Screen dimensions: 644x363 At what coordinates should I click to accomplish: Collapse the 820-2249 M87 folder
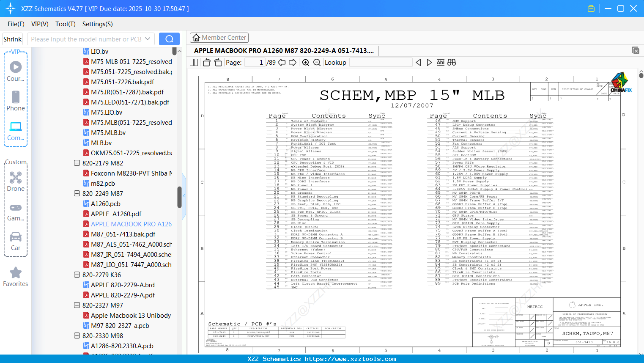[77, 193]
